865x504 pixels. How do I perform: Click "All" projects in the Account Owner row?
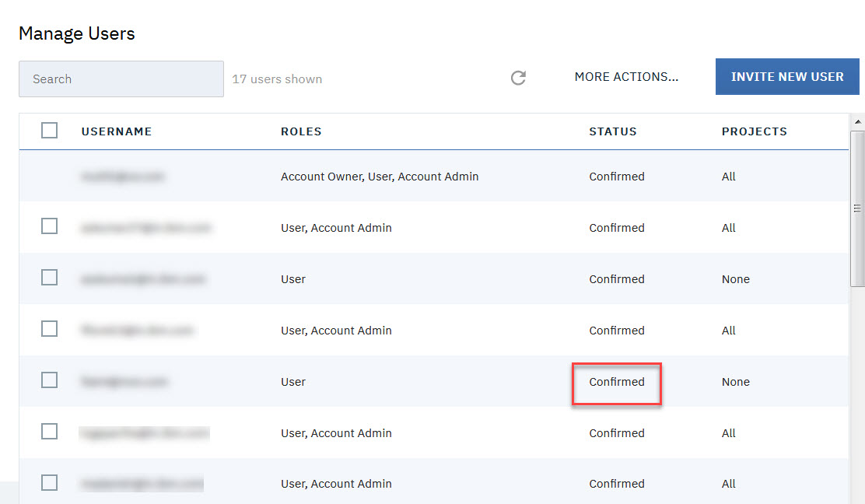728,177
